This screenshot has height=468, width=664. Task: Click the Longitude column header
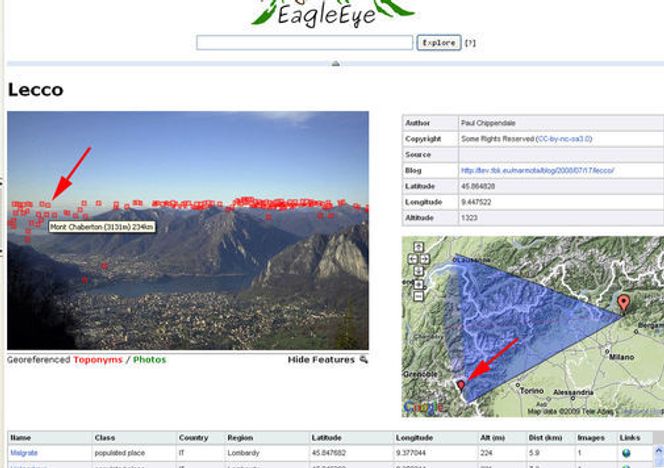click(414, 438)
